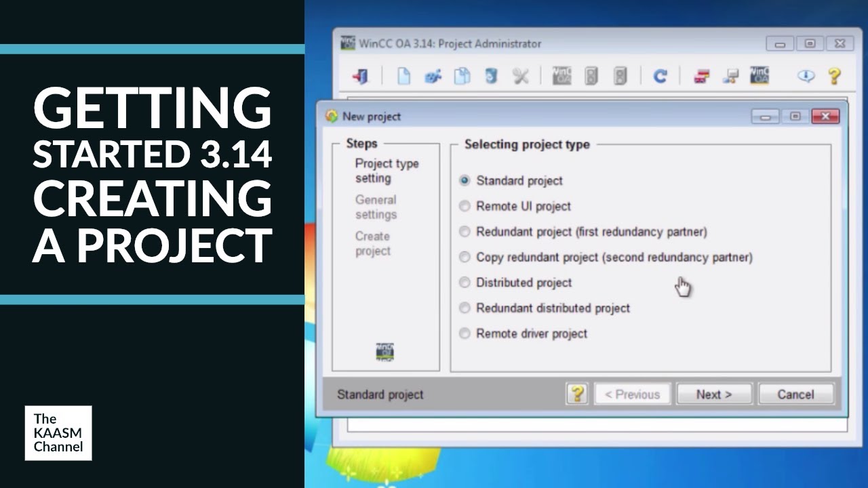
Task: Click the blue recycle bin delete icon
Action: (x=491, y=76)
